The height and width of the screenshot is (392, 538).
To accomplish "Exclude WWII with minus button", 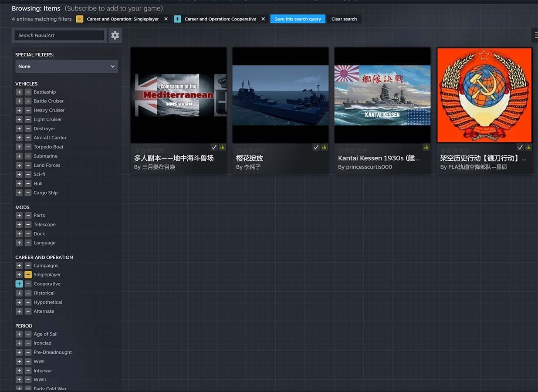I will (x=28, y=379).
